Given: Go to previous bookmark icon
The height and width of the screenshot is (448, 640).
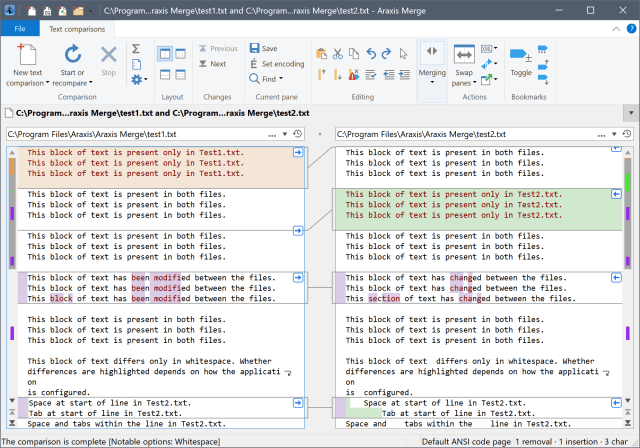Looking at the screenshot, I should tap(543, 64).
